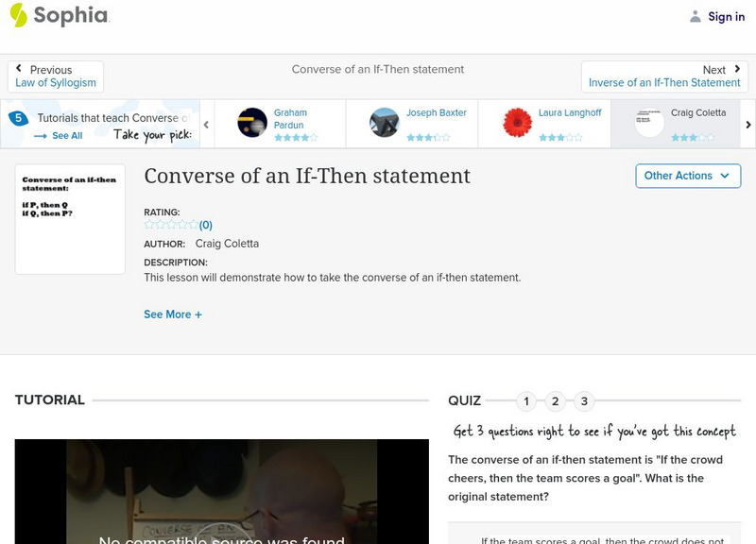Click author name Craig Coletta
756x544 pixels.
pyautogui.click(x=227, y=244)
